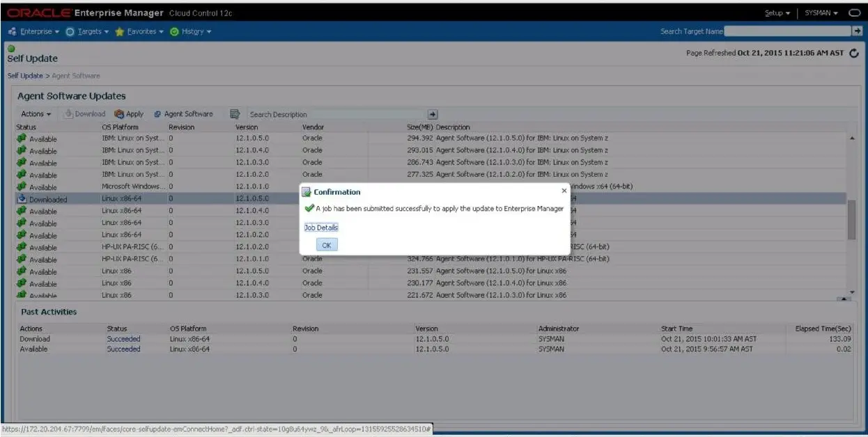Click the Agent Software toolbar icon

coord(157,114)
